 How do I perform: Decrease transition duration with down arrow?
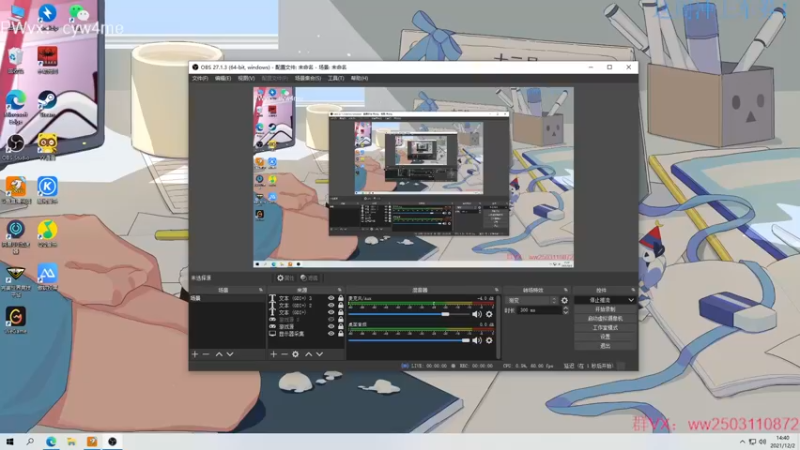click(x=565, y=312)
